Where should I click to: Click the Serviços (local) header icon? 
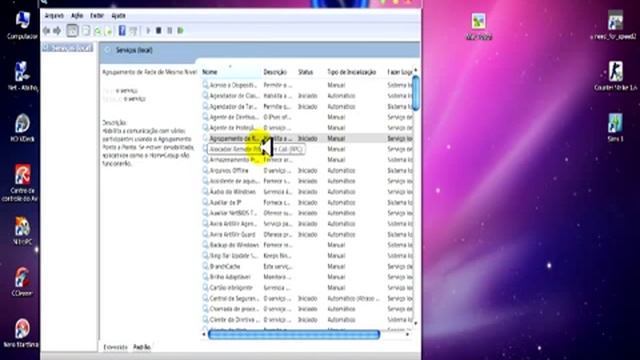(108, 50)
